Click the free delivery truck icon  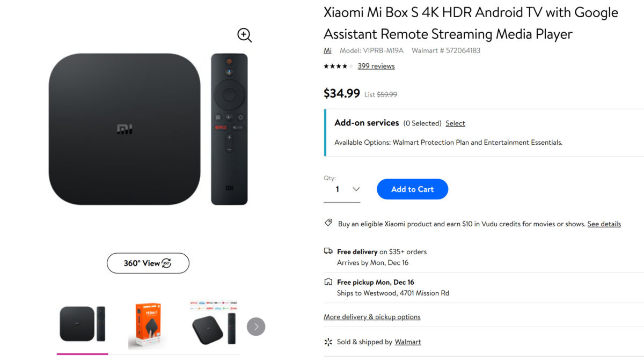(x=328, y=251)
